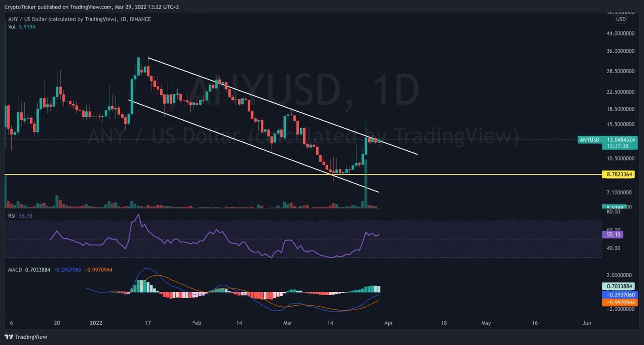
Task: Click the 2022 label on time axis
Action: [96, 323]
